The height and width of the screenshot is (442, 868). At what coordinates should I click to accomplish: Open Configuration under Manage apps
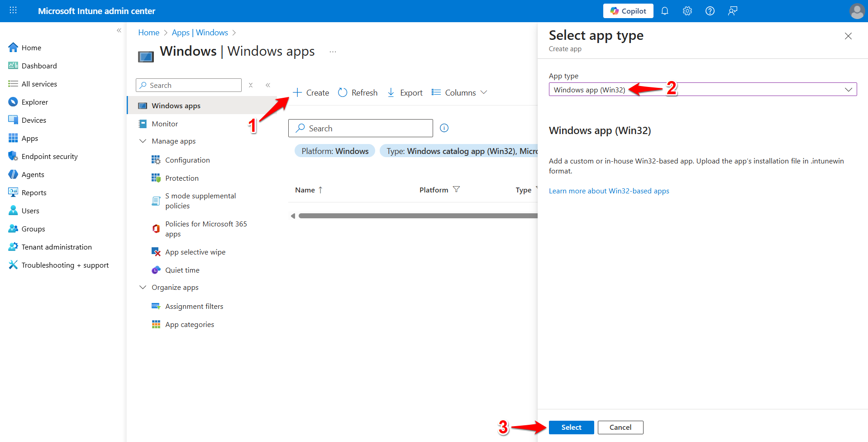click(187, 160)
